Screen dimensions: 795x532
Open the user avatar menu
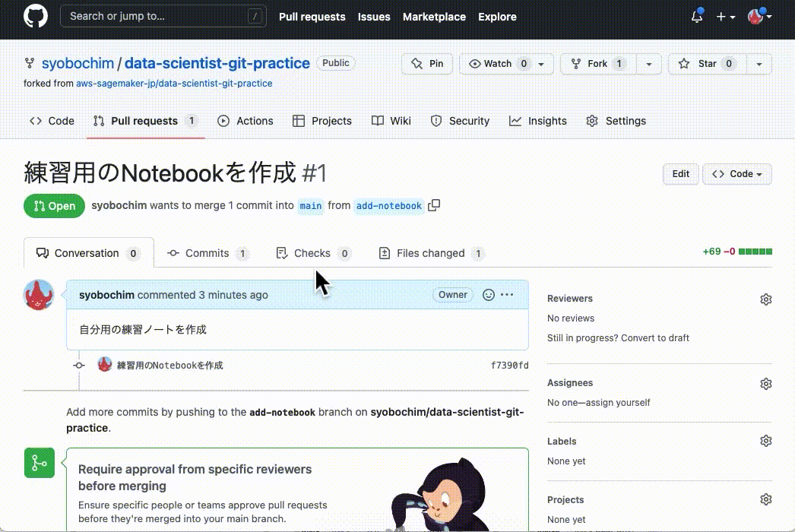pyautogui.click(x=759, y=16)
